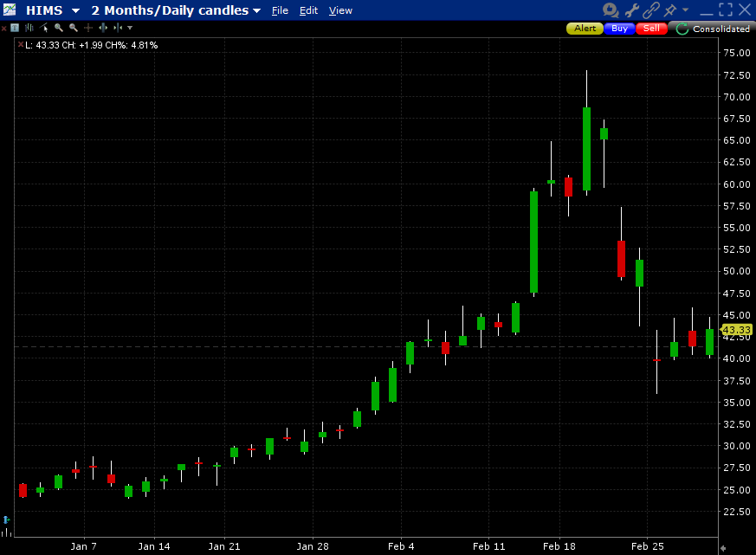Click the small volume bars icon at bottom-left
Image resolution: width=756 pixels, height=555 pixels.
click(x=6, y=532)
